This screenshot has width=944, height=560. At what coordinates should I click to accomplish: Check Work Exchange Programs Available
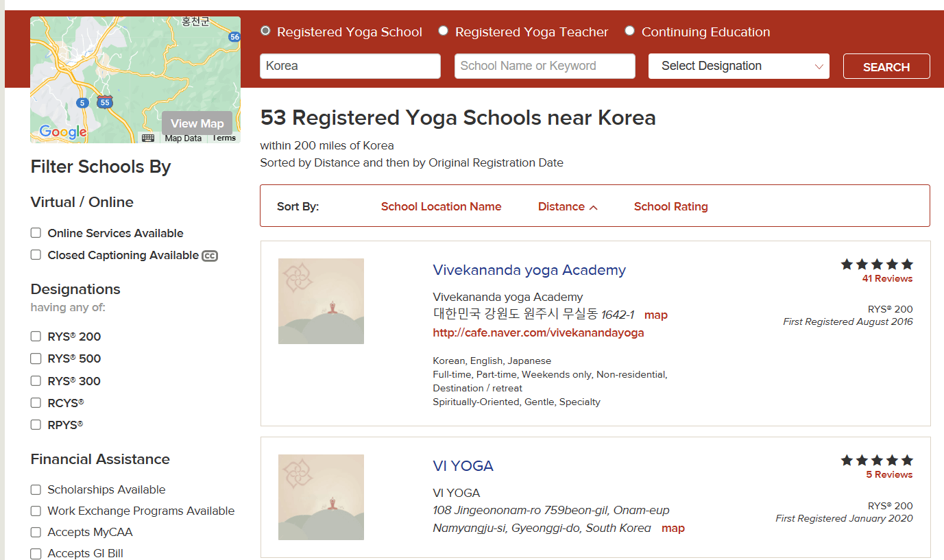[36, 511]
